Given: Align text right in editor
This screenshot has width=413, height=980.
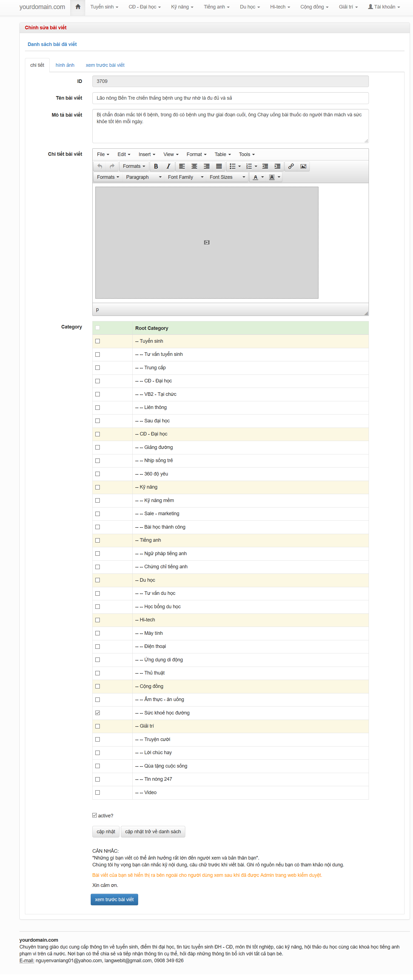Looking at the screenshot, I should (207, 166).
